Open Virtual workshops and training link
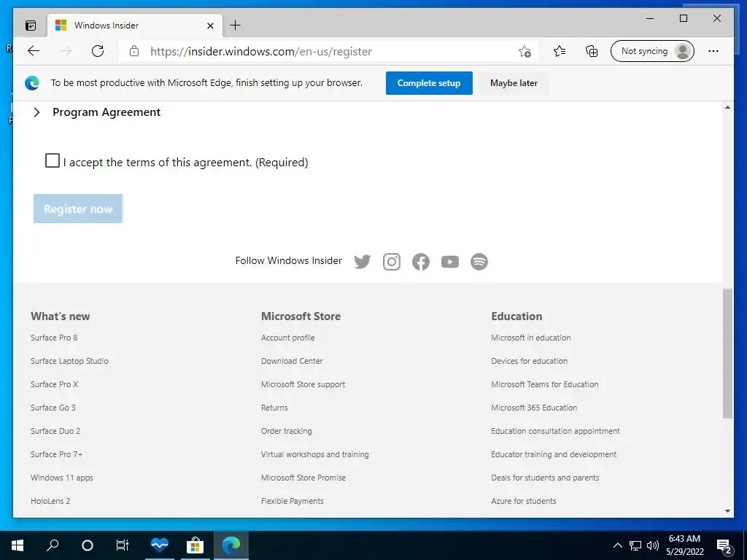The image size is (747, 560). click(x=315, y=454)
